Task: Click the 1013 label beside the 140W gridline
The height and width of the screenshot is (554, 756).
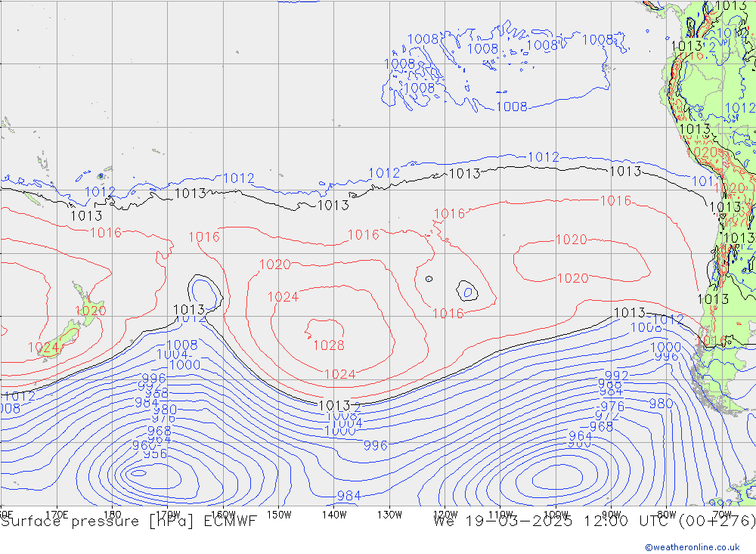Action: 333,206
